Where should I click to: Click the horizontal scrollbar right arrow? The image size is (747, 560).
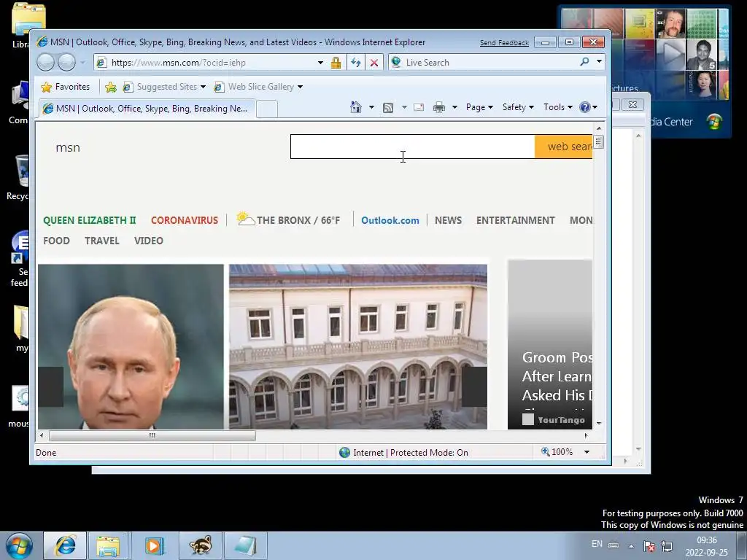tap(587, 435)
